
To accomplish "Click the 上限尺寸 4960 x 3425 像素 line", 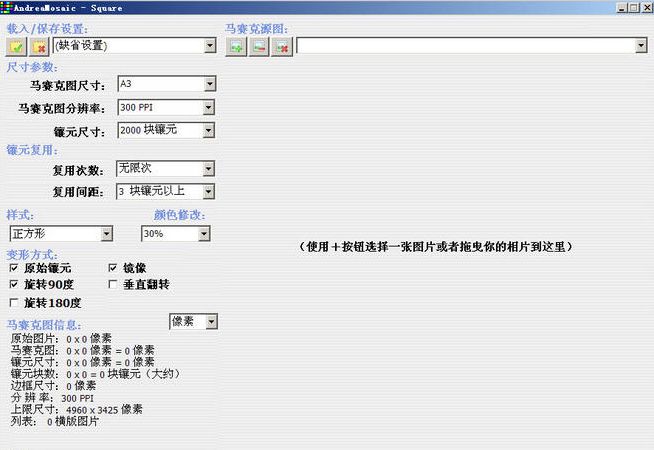I will pos(77,410).
